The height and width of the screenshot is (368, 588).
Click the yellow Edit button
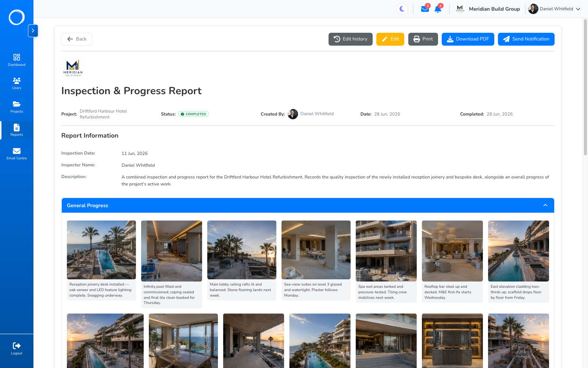click(x=390, y=39)
